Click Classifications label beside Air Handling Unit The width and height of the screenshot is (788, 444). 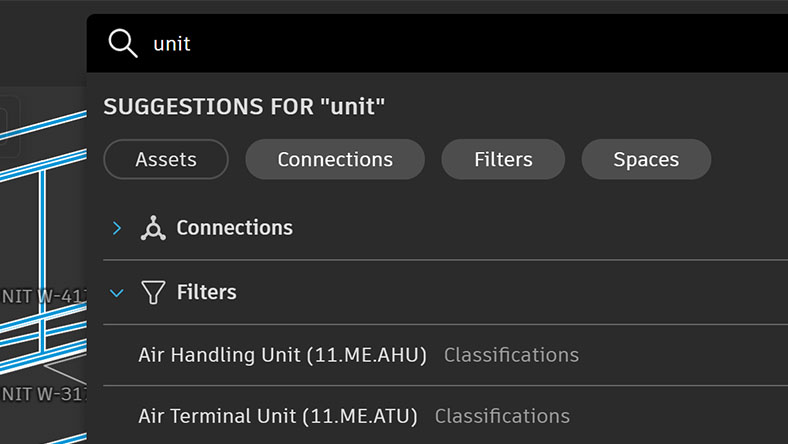(511, 355)
